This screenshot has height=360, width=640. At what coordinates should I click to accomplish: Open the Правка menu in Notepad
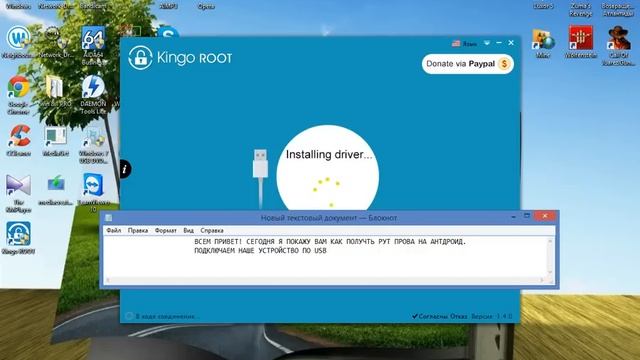point(138,230)
